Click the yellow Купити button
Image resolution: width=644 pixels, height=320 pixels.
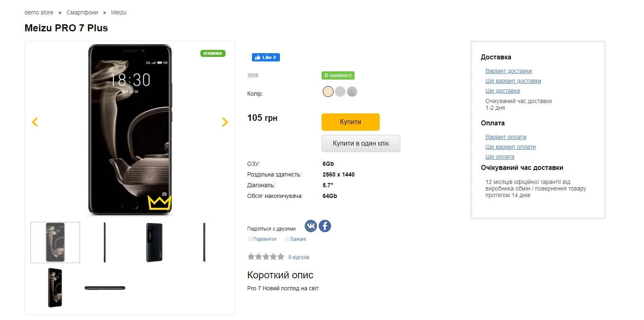350,122
